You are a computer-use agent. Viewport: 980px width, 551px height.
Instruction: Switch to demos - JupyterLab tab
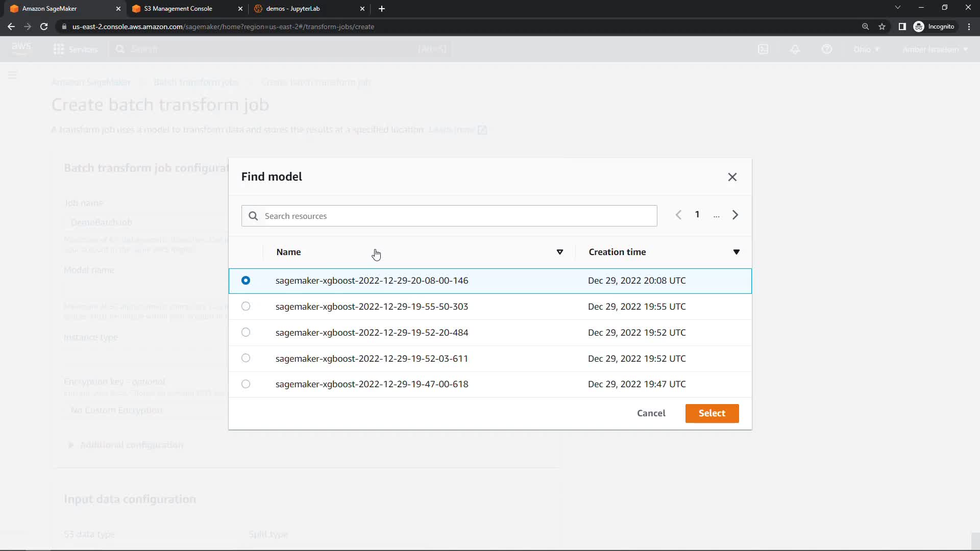click(x=293, y=9)
